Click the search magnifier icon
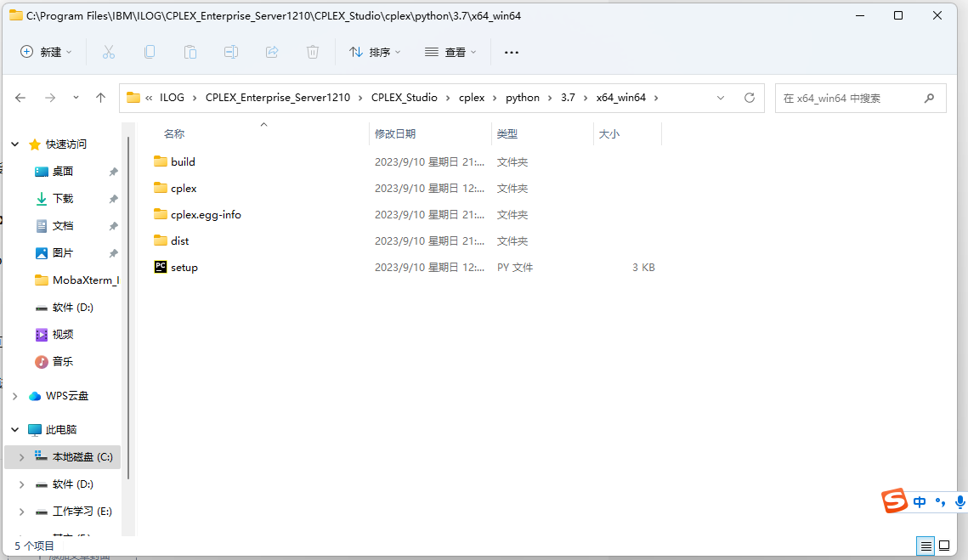 [x=929, y=99]
